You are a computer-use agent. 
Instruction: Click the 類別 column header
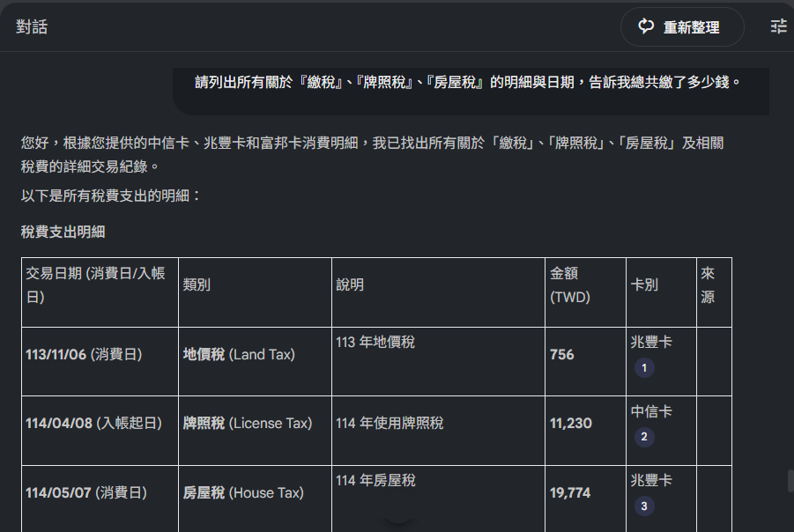pos(255,292)
